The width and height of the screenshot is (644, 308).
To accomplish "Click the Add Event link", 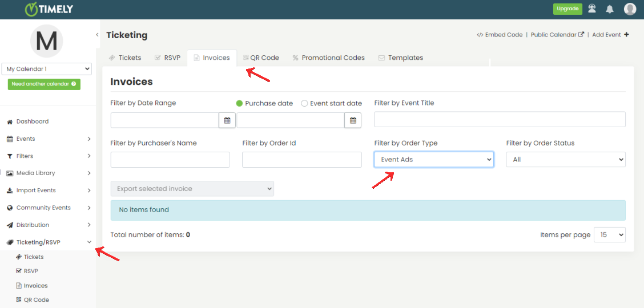I will coord(610,35).
